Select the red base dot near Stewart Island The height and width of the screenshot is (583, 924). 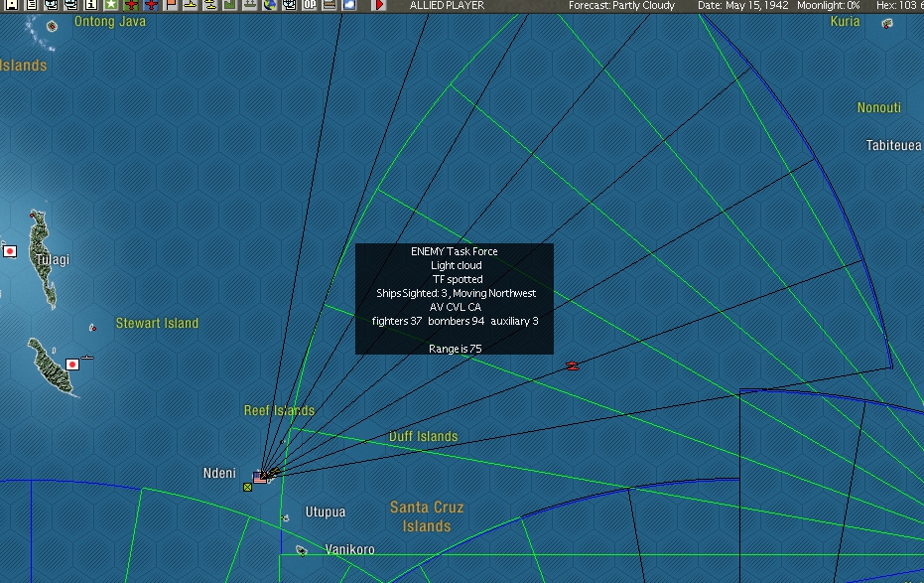pos(92,327)
